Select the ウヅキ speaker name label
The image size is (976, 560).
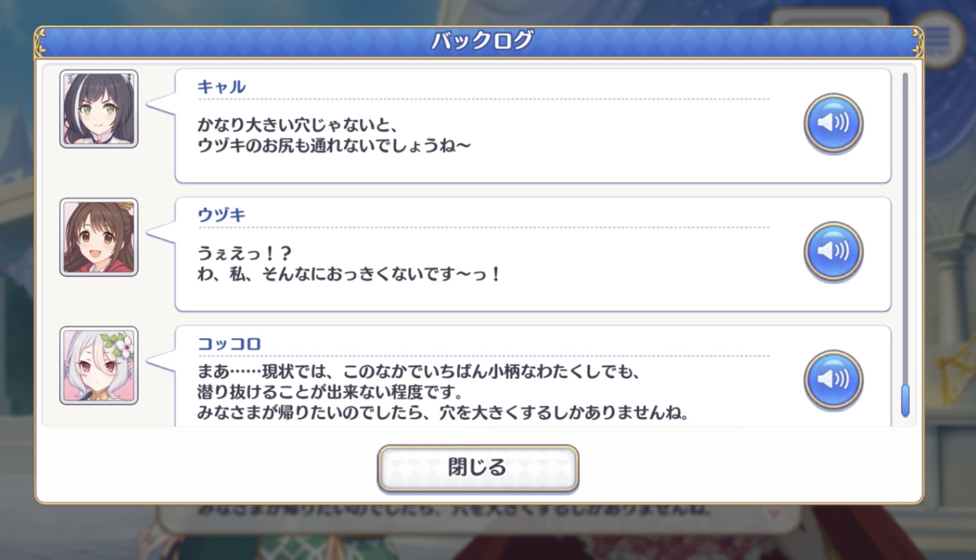click(222, 215)
